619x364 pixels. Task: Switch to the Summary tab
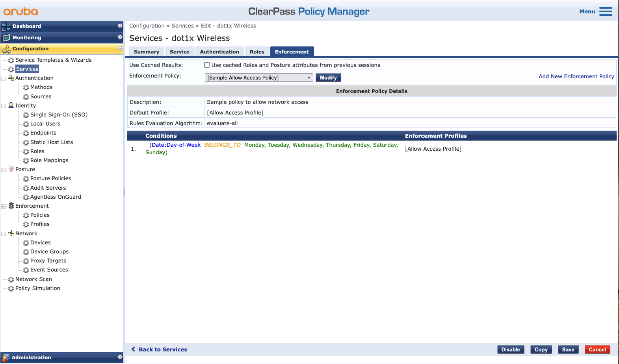tap(147, 52)
